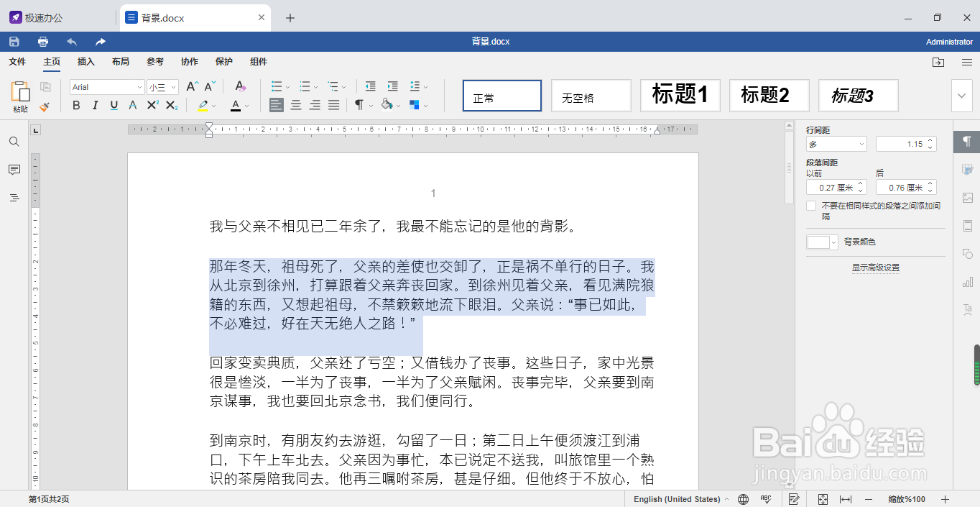Screen dimensions: 980x507
Task: Open the search icon in left sidebar
Action: (x=14, y=142)
